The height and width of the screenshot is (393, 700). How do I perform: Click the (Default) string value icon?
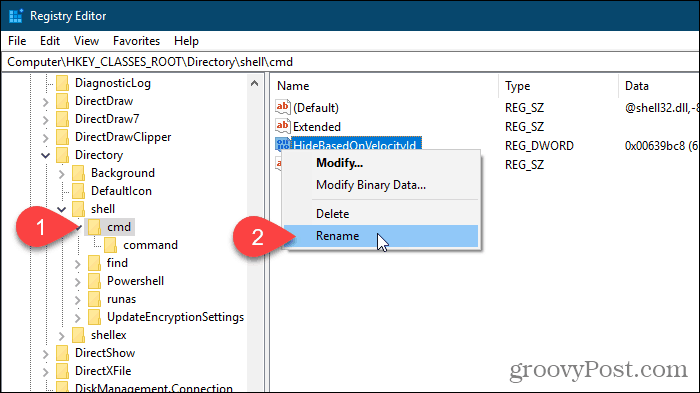(283, 107)
